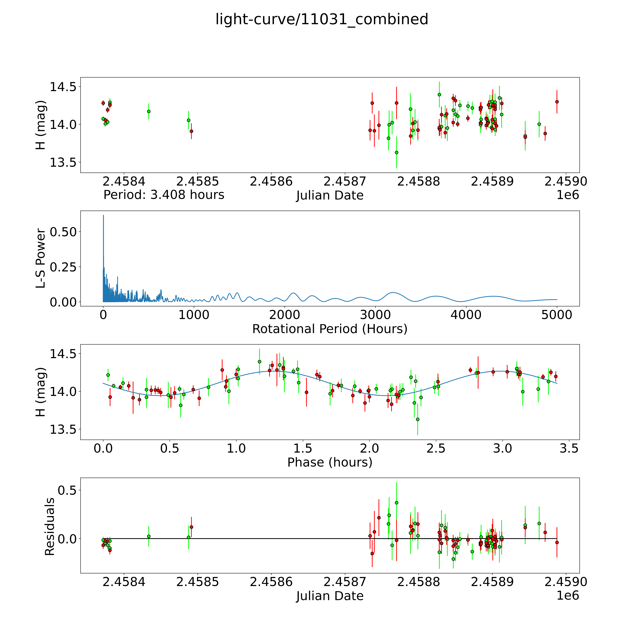The width and height of the screenshot is (644, 644).
Task: Click the '5000' tick on periodogram axis
Action: 557,315
